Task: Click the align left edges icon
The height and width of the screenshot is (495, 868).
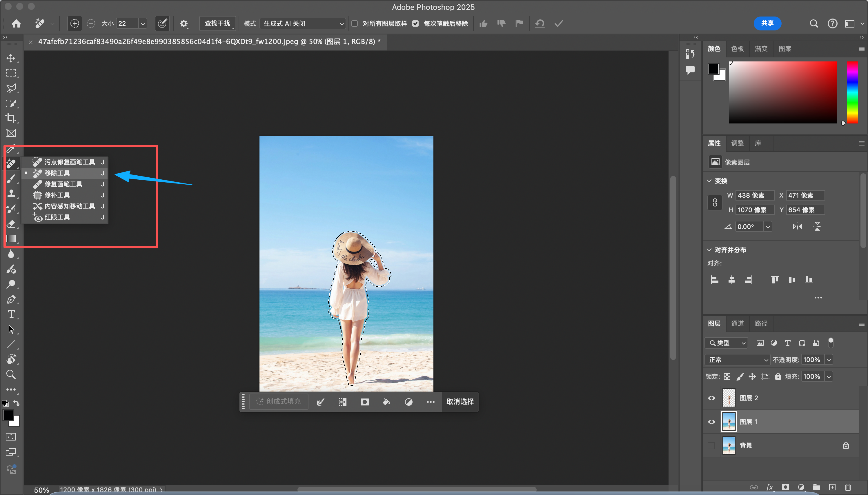Action: (714, 280)
